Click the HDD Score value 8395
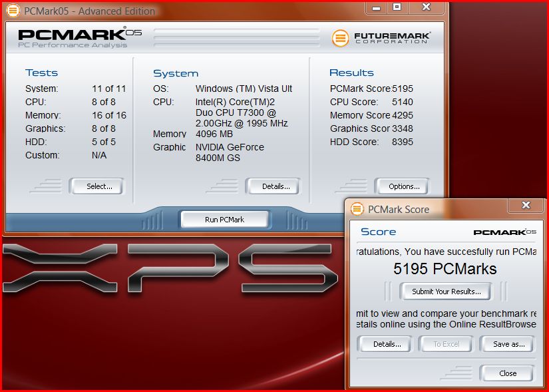Image resolution: width=549 pixels, height=392 pixels. tap(403, 142)
